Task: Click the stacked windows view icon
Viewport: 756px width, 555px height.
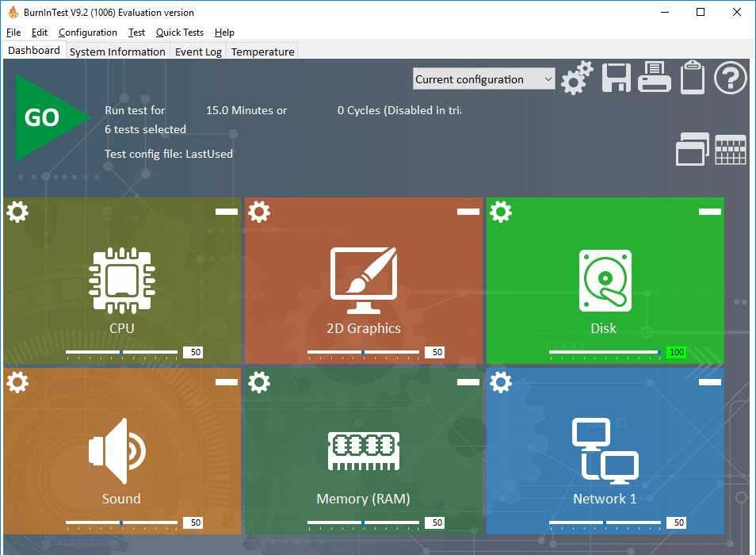Action: pos(692,149)
